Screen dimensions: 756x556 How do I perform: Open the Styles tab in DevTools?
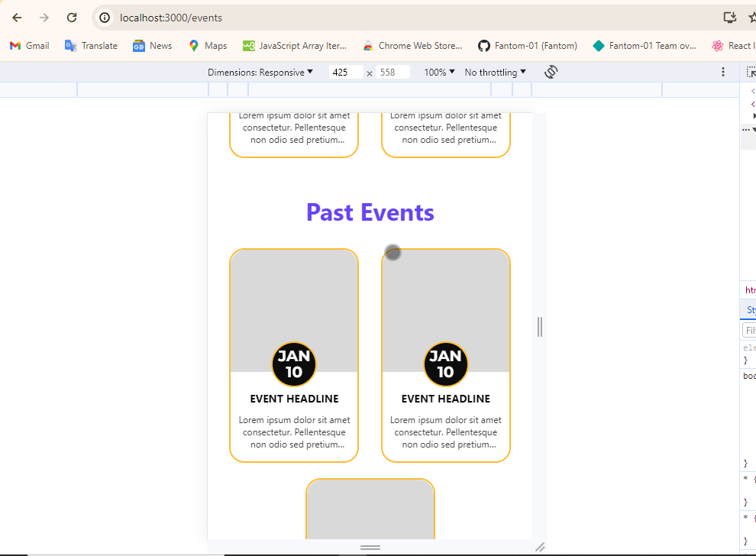coord(751,310)
